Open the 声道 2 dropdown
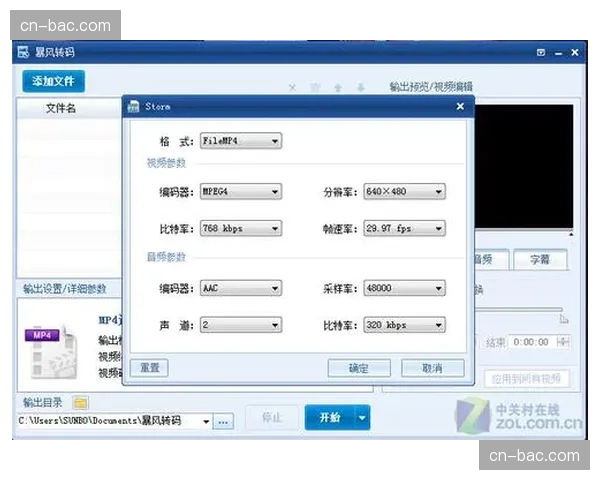Image resolution: width=600 pixels, height=480 pixels. 241,325
